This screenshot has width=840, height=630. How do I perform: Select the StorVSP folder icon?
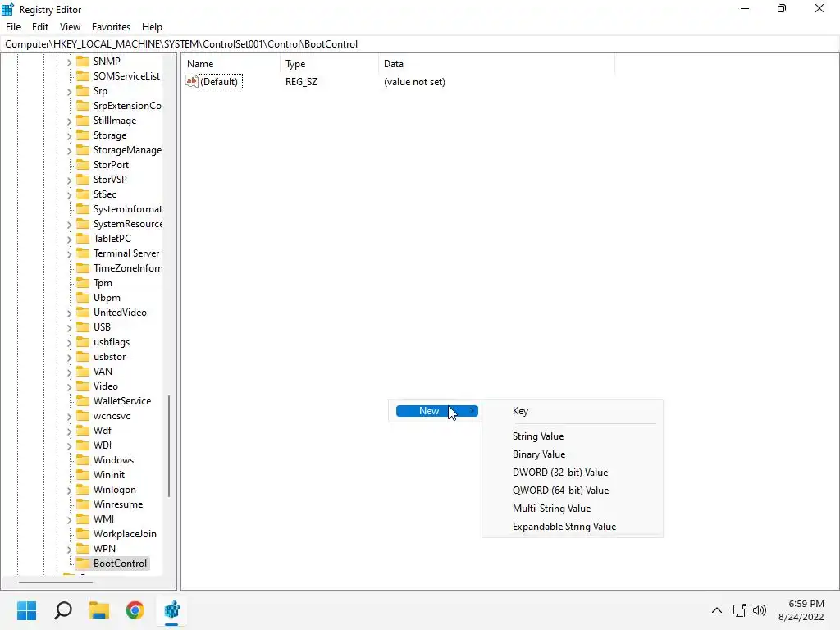coord(83,180)
